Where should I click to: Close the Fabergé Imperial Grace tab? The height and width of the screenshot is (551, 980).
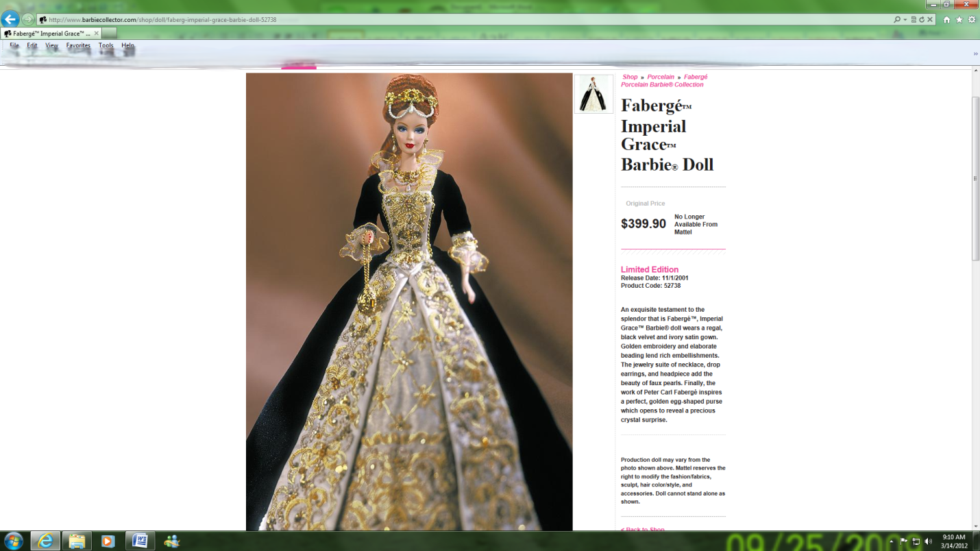point(97,33)
